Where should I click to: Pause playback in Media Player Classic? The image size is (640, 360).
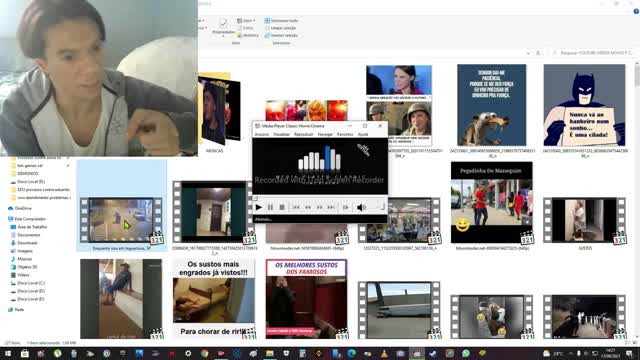270,207
